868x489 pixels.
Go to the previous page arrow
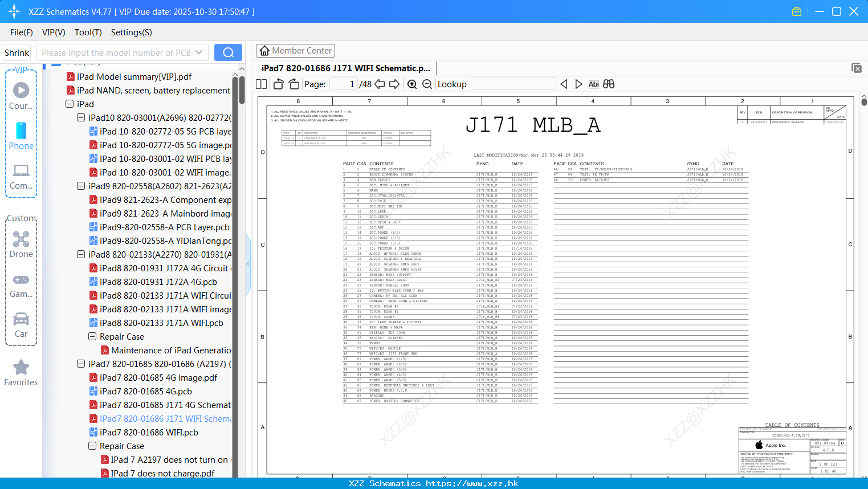coord(380,84)
